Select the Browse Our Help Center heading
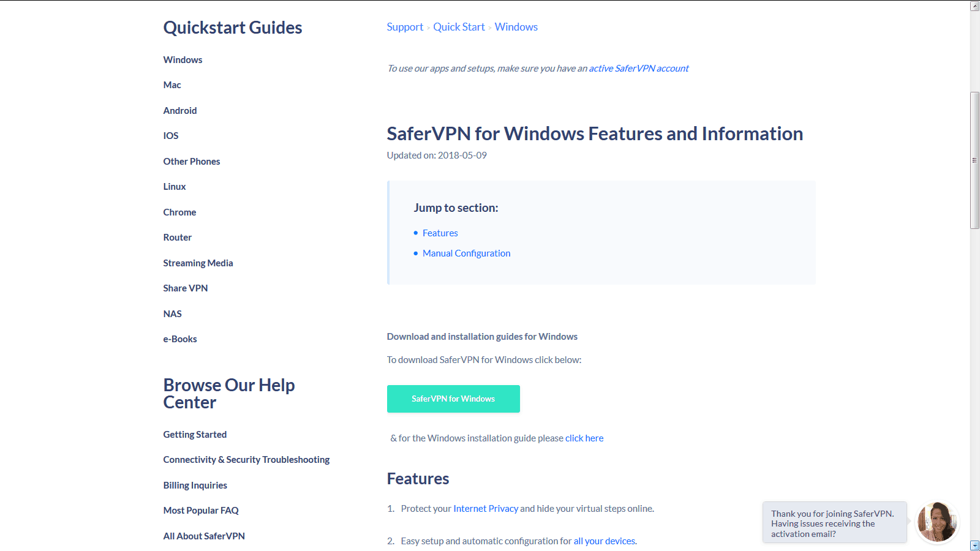 229,394
